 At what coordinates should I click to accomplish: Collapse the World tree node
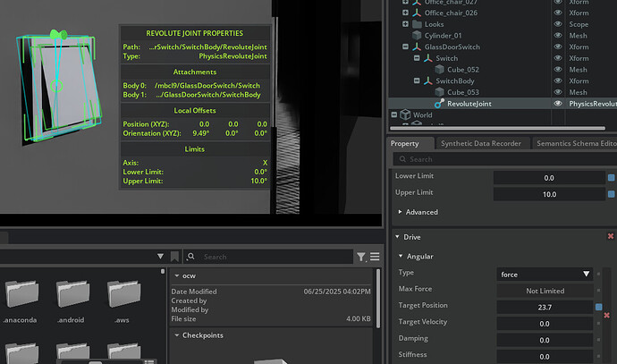(393, 114)
